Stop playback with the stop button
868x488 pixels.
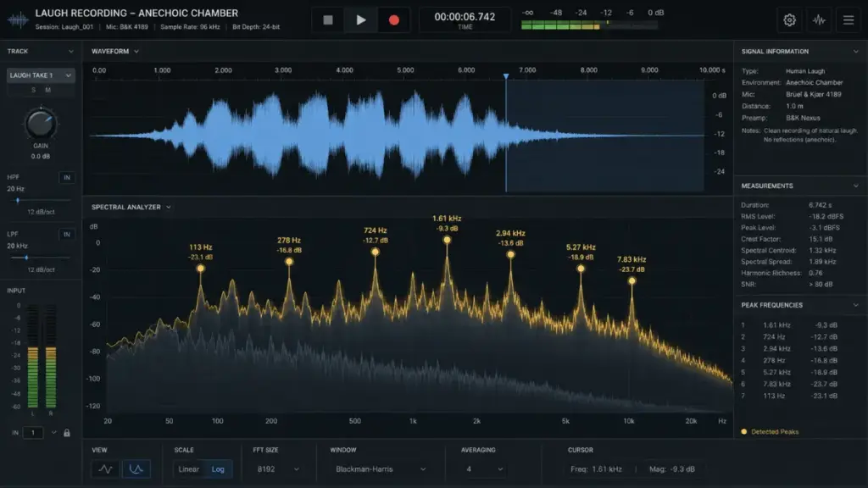click(x=328, y=20)
